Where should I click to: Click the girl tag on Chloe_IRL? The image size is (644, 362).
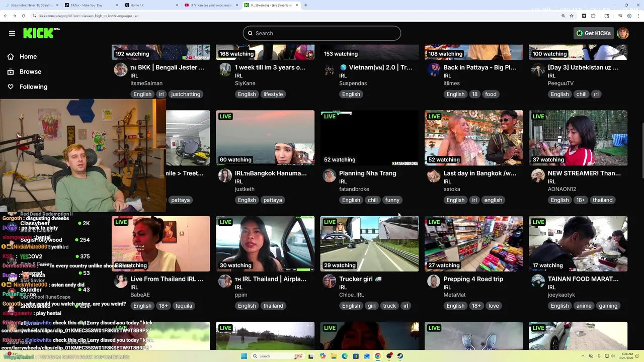coord(371,306)
